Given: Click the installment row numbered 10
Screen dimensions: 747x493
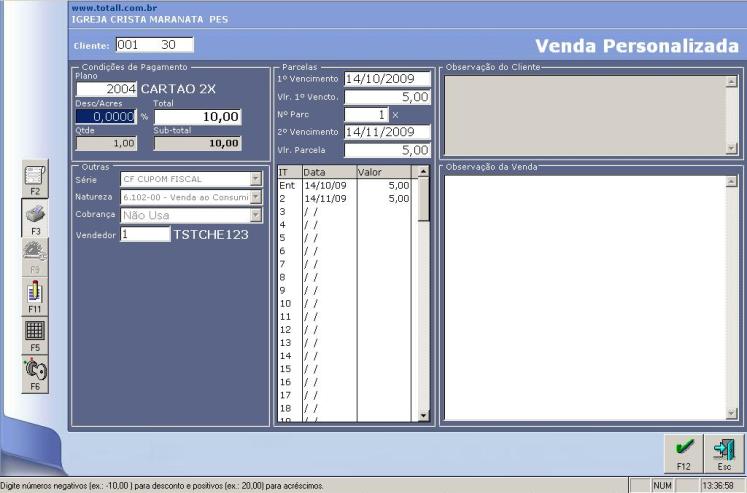Looking at the screenshot, I should [344, 303].
